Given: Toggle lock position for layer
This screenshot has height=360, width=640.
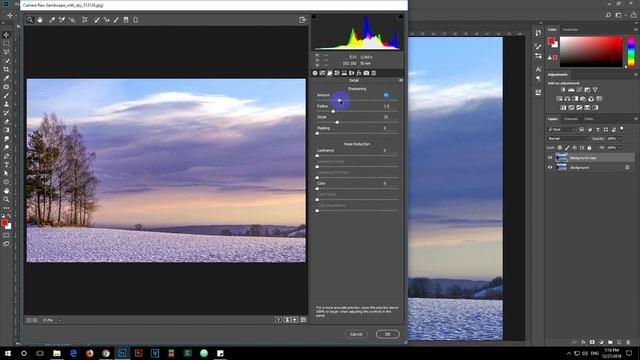Looking at the screenshot, I should pos(574,148).
